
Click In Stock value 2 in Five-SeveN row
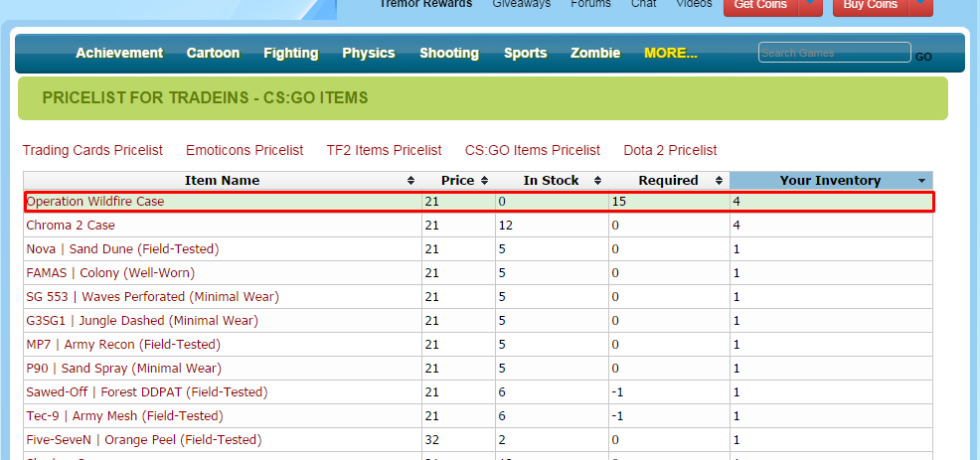click(502, 440)
